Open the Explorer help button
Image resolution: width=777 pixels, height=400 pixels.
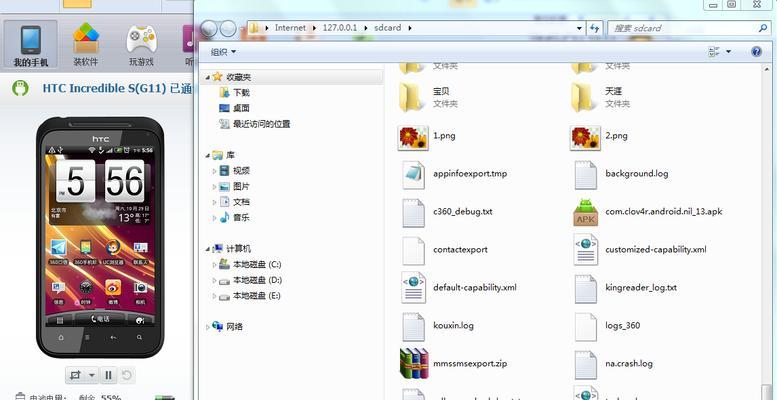coord(756,52)
